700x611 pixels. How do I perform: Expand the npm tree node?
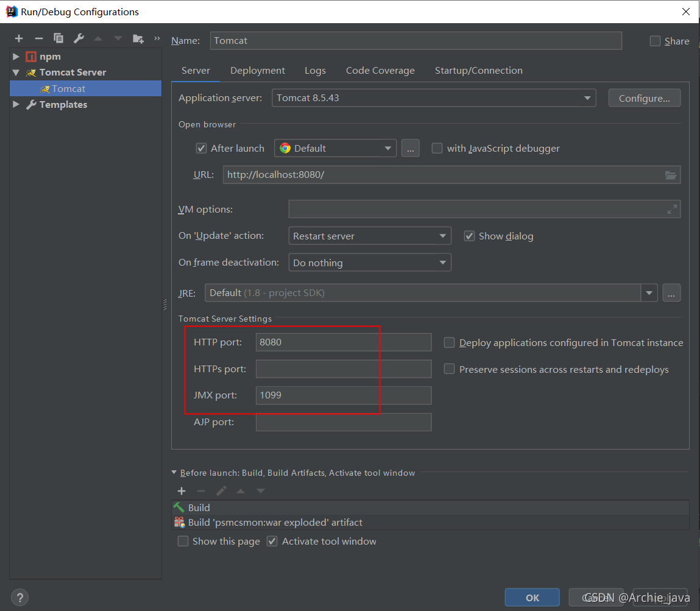point(16,57)
